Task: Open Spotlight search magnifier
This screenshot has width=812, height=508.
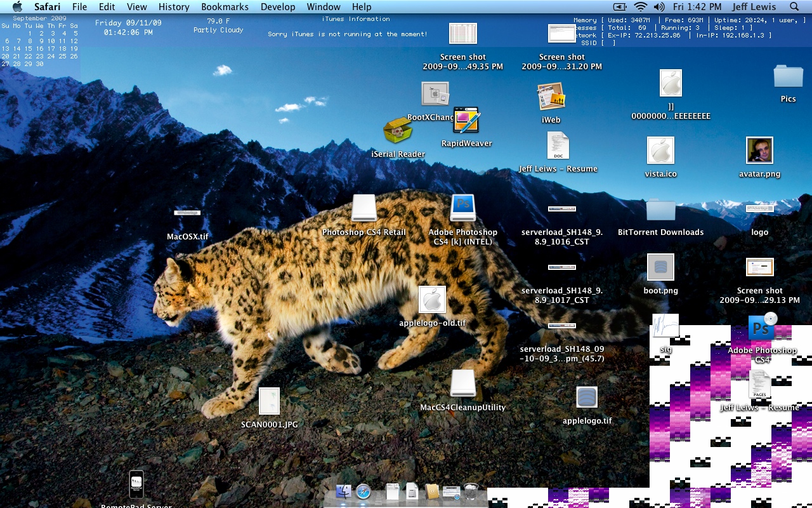Action: pyautogui.click(x=794, y=7)
